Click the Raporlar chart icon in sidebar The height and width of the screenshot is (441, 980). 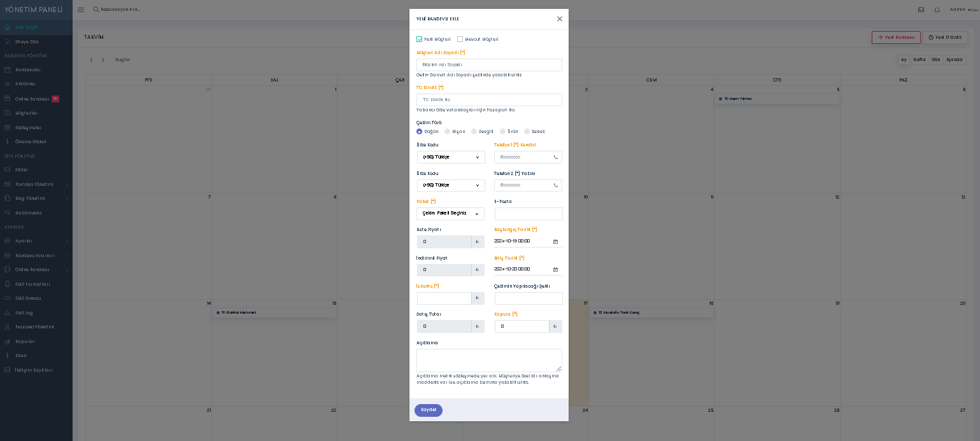(x=7, y=341)
